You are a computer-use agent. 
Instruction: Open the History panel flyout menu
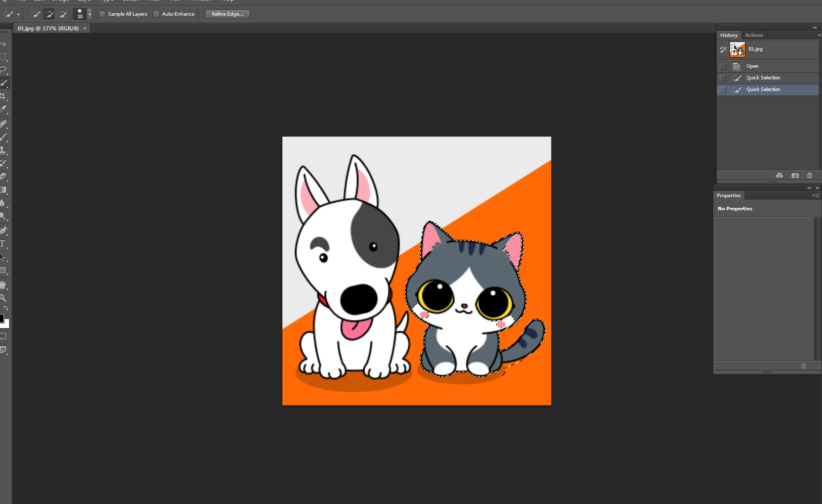pos(819,35)
